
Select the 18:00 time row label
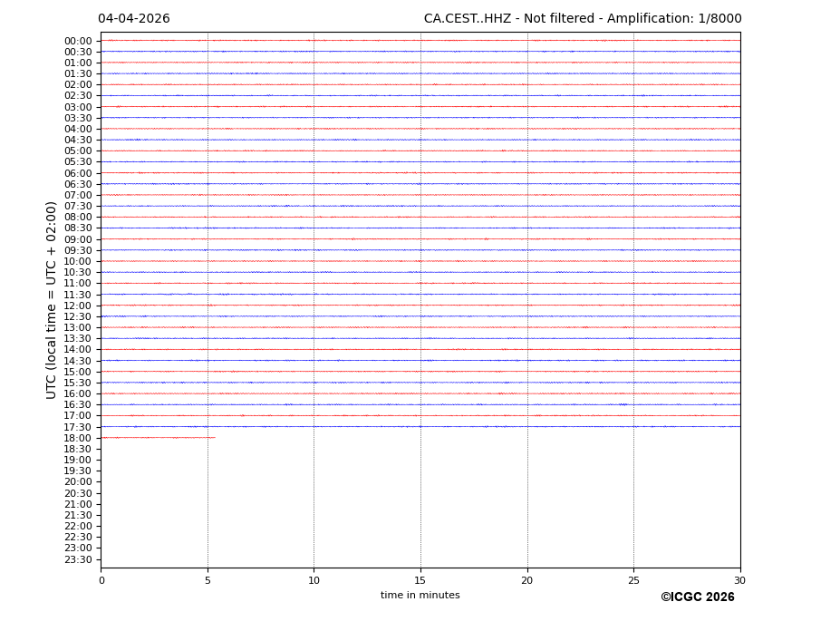coord(77,438)
